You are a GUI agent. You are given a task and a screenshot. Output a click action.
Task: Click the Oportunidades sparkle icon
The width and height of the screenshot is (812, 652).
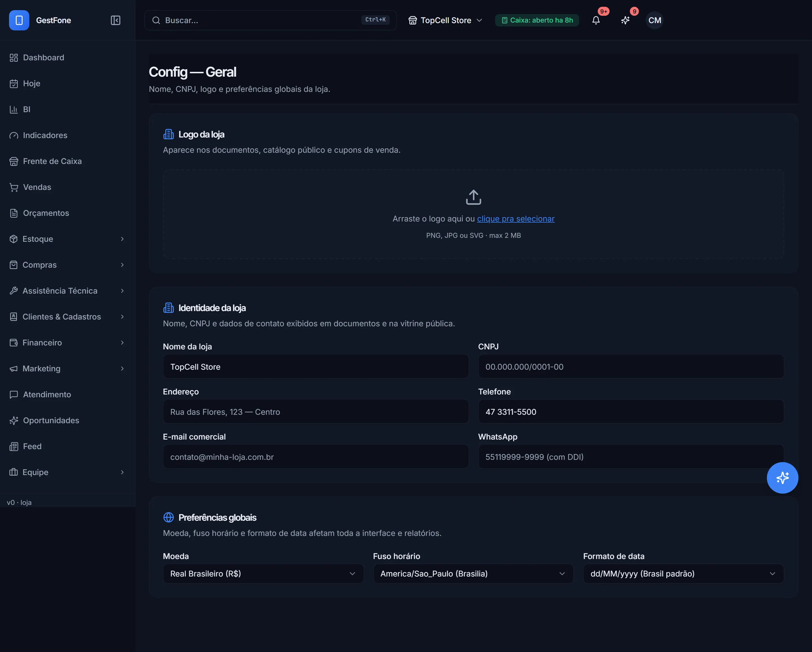(14, 420)
